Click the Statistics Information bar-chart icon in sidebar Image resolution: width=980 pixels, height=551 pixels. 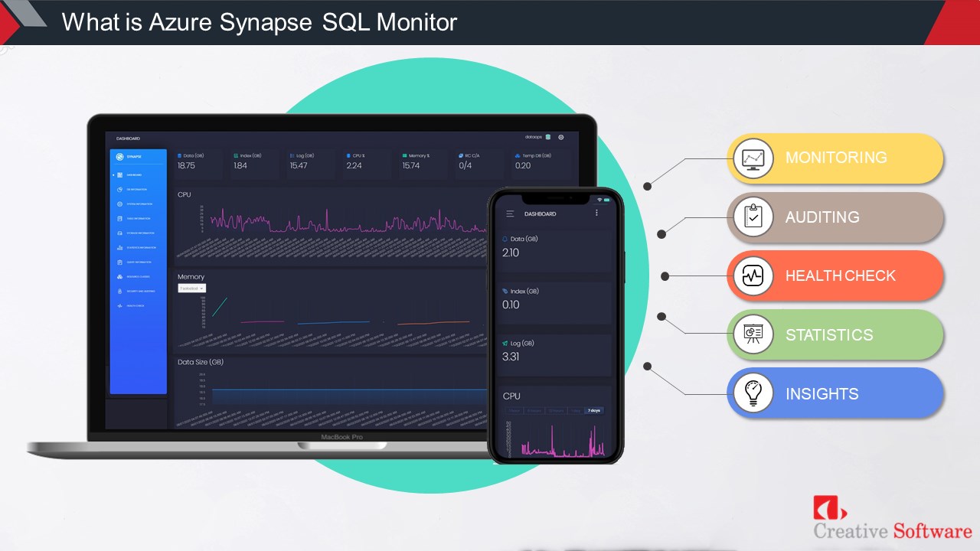pyautogui.click(x=119, y=247)
